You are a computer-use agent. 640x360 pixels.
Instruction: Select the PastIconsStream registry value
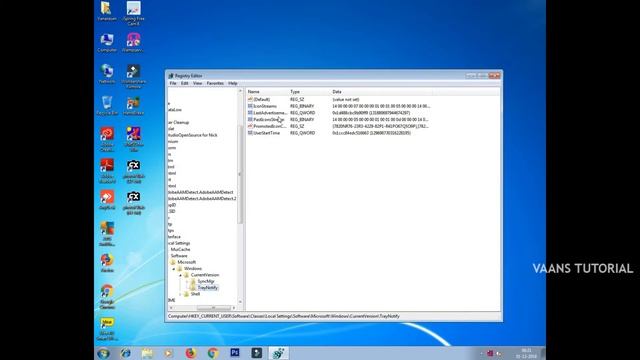[x=269, y=120]
